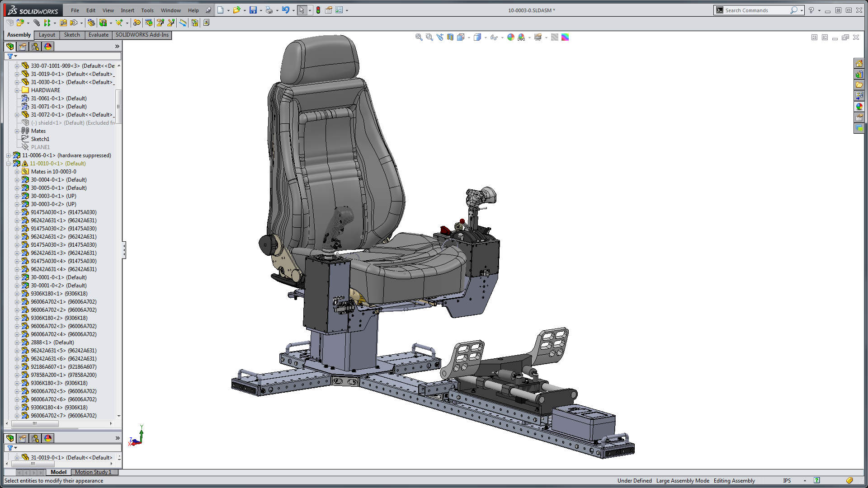Switch to upper ConfigurationManager tab

(x=35, y=46)
